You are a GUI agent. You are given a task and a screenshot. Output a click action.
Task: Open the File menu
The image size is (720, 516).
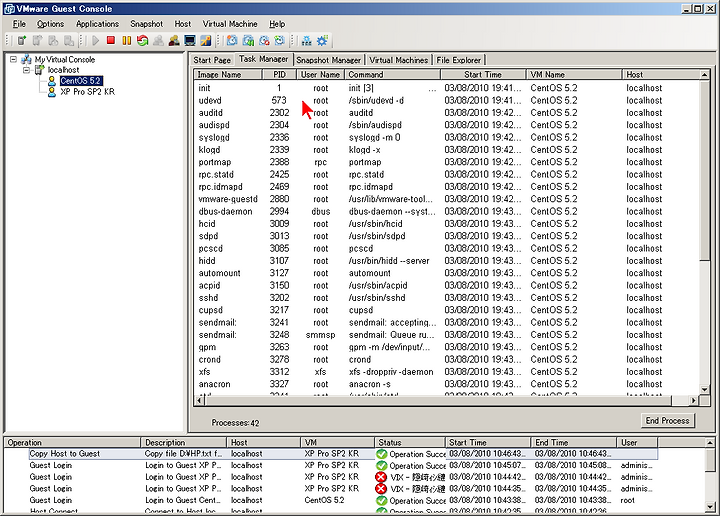(x=19, y=24)
